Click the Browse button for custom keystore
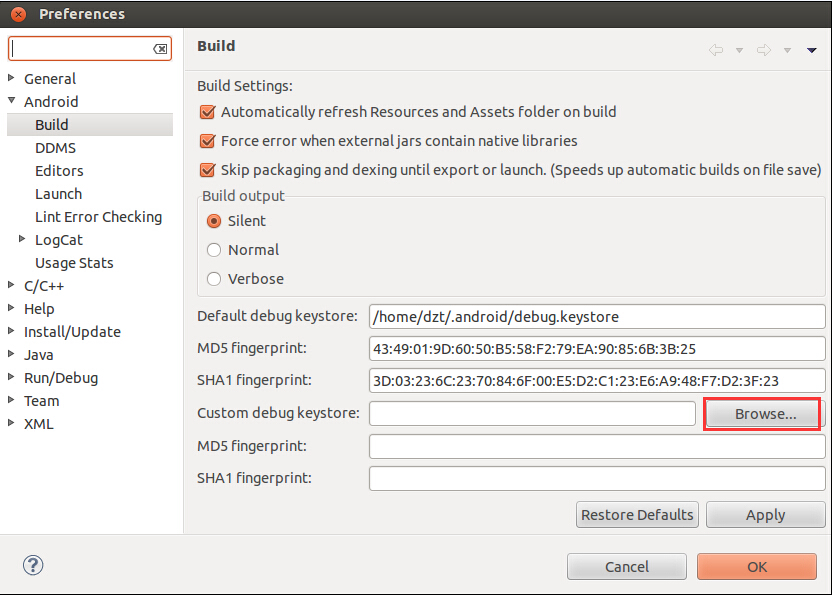832x595 pixels. click(762, 413)
